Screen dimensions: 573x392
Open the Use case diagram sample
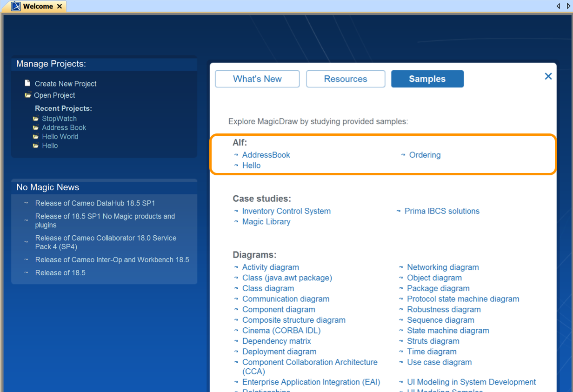[440, 362]
